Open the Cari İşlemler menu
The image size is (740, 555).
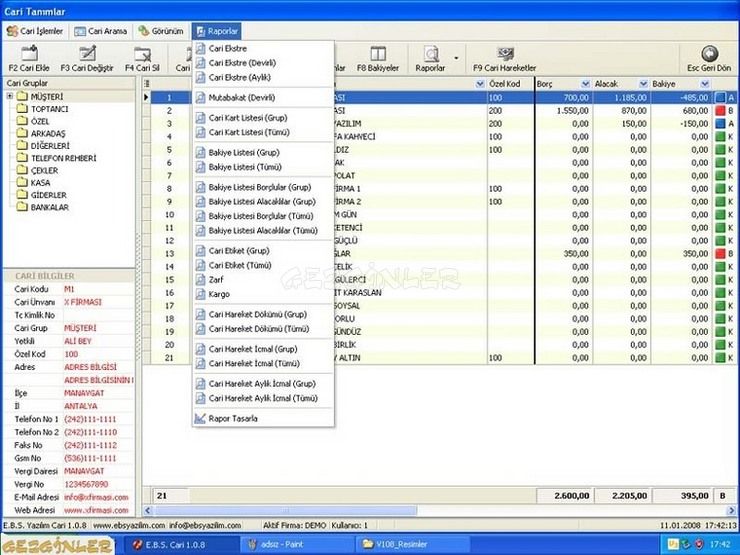(x=36, y=31)
